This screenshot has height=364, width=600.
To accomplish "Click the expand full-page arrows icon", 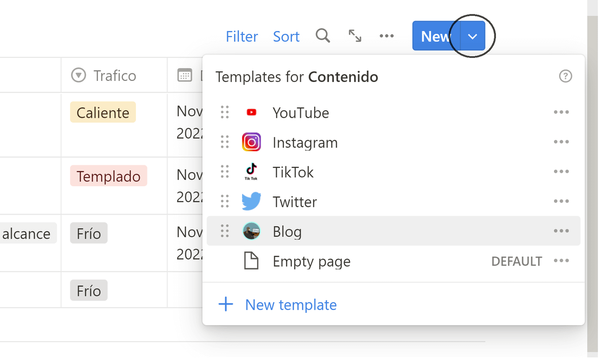I will [x=355, y=36].
